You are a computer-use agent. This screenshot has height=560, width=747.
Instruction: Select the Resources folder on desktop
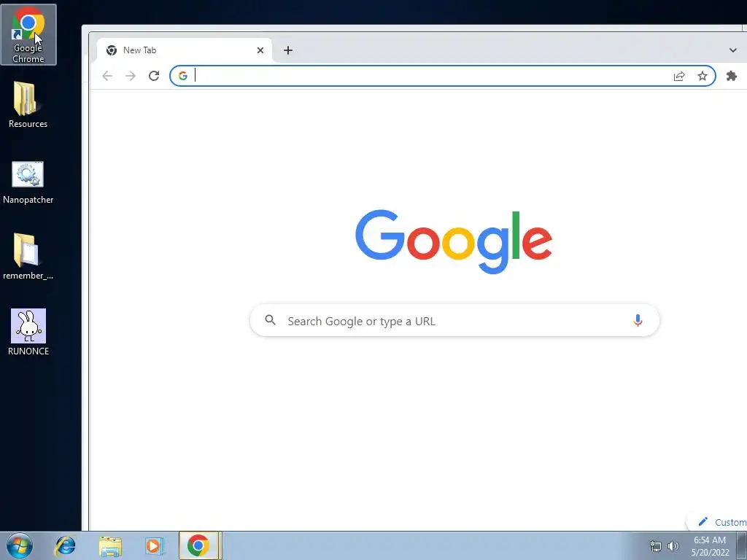tap(28, 105)
